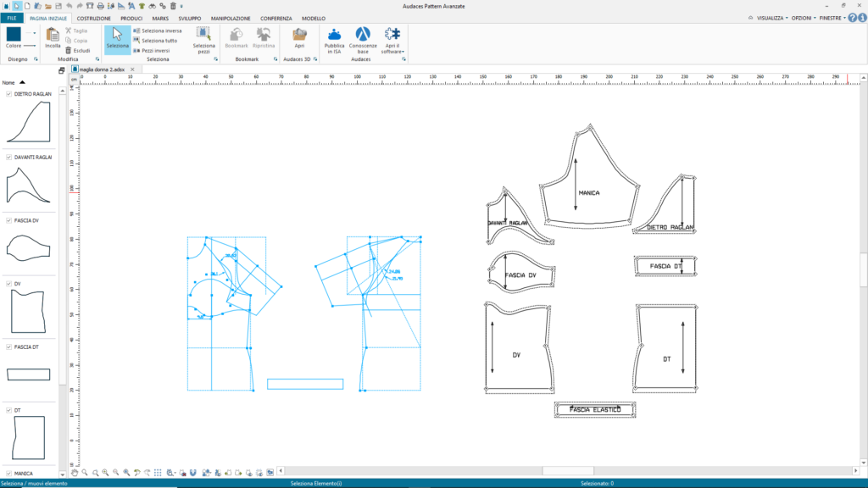Select the maglia donna 2.adsx document tab

102,69
